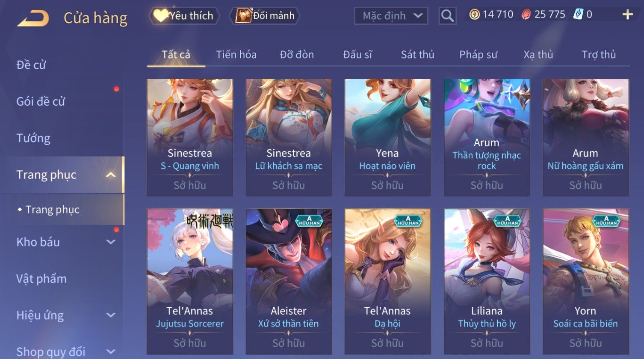The width and height of the screenshot is (644, 359).
Task: Click the red ruby currency icon
Action: point(526,15)
